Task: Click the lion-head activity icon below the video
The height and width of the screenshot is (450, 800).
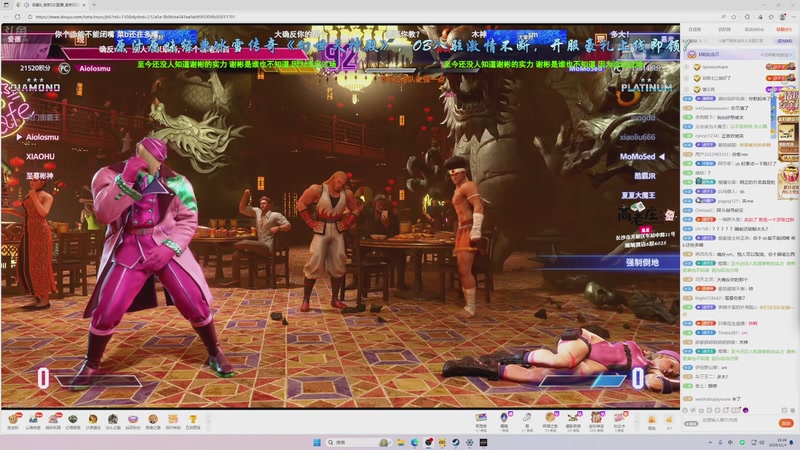Action: tap(93, 420)
